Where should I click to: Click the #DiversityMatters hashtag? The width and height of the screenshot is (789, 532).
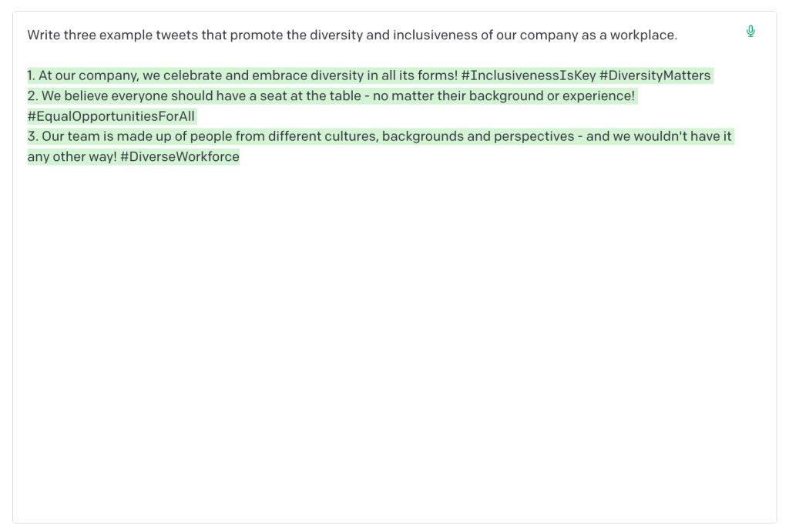(x=655, y=75)
